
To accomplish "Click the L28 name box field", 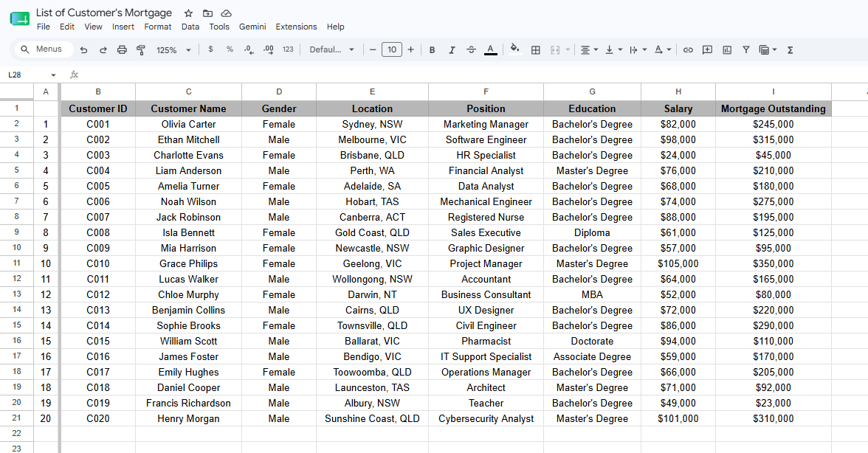I will click(x=32, y=75).
